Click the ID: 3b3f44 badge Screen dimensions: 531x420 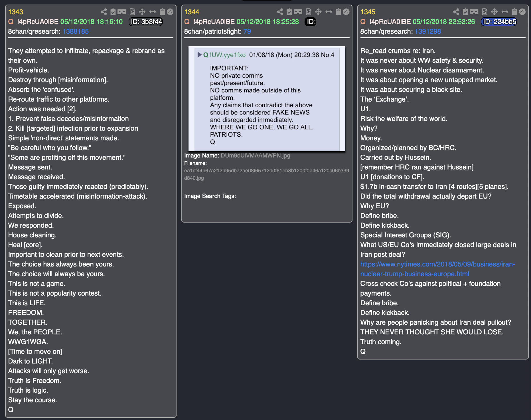tap(146, 22)
